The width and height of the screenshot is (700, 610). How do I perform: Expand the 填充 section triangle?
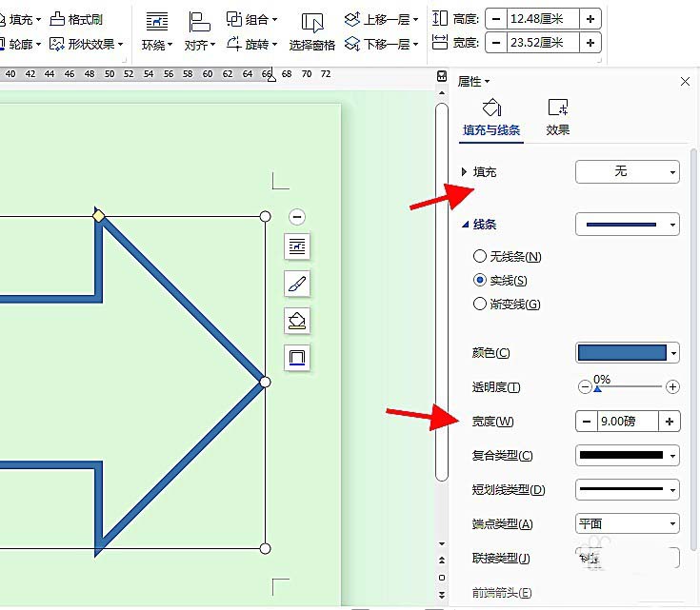point(464,172)
